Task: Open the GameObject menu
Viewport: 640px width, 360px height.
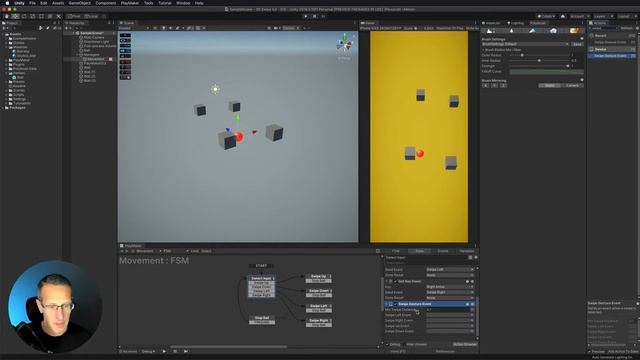Action: [80, 3]
